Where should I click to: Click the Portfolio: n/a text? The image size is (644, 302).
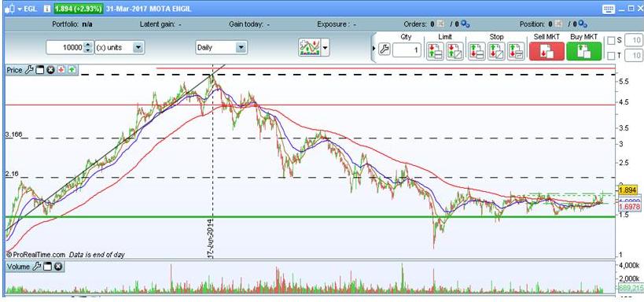coord(72,24)
